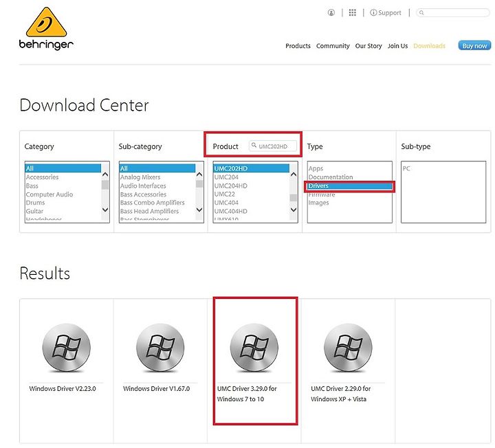This screenshot has height=448, width=495.
Task: Click Product list scroll up arrow
Action: coord(294,174)
